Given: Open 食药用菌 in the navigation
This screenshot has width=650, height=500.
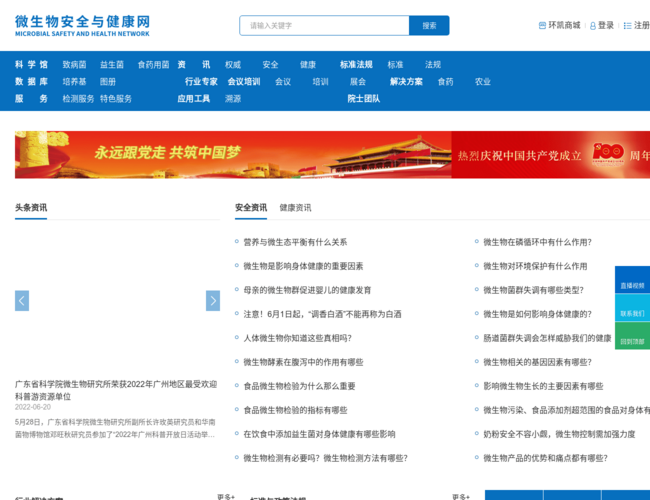Looking at the screenshot, I should tap(153, 65).
